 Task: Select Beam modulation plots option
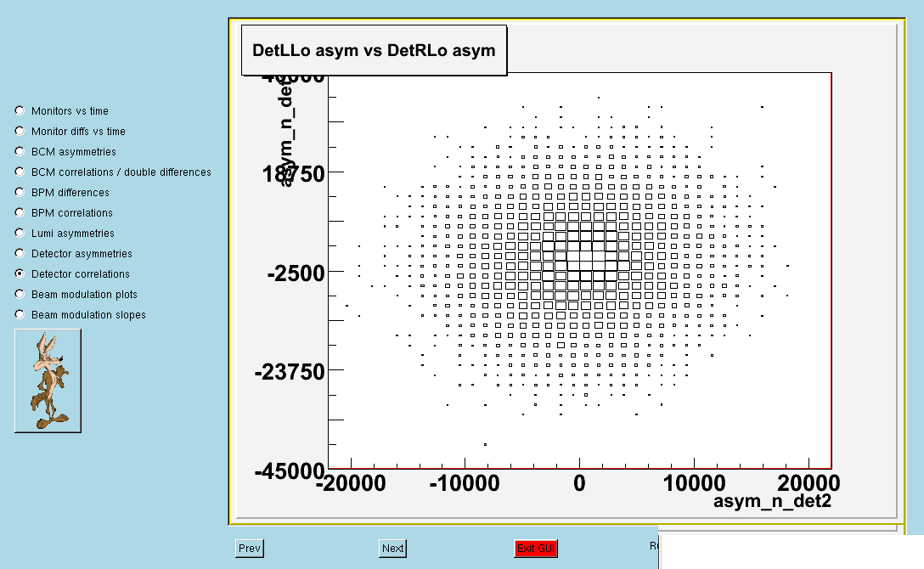click(20, 294)
